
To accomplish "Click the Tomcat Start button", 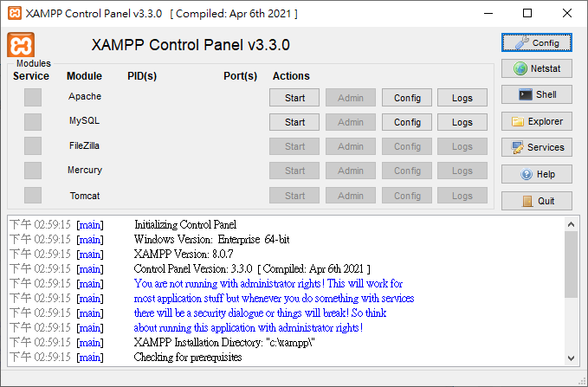I will pyautogui.click(x=294, y=196).
